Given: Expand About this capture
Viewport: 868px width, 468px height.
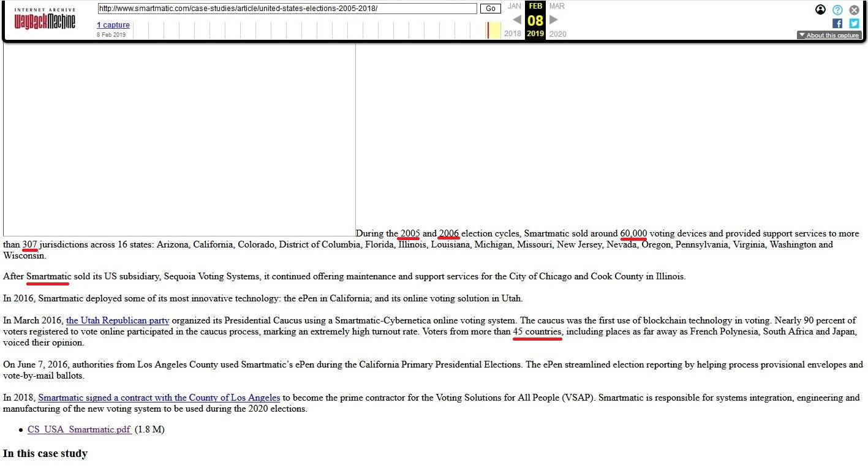Looking at the screenshot, I should click(829, 35).
